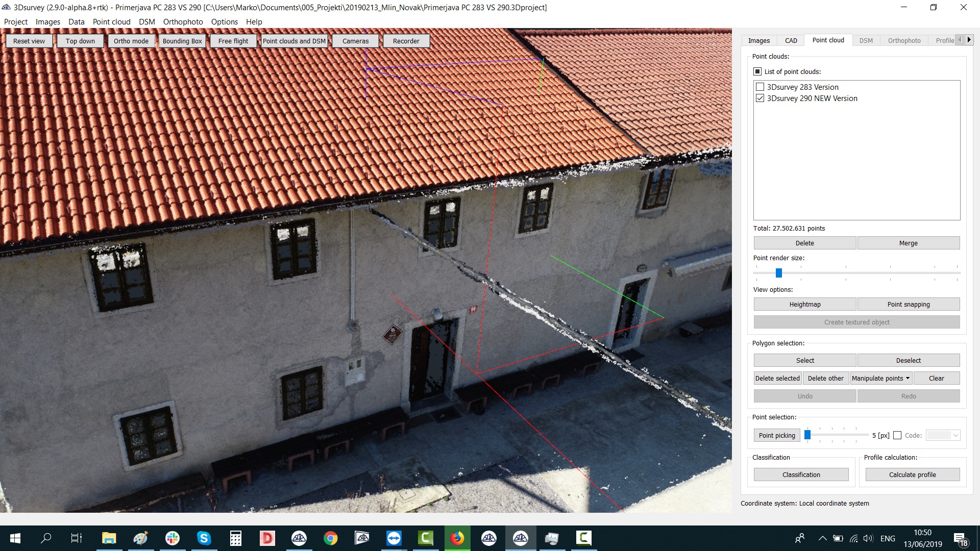This screenshot has width=980, height=551.
Task: Open the Code combo box
Action: click(943, 436)
